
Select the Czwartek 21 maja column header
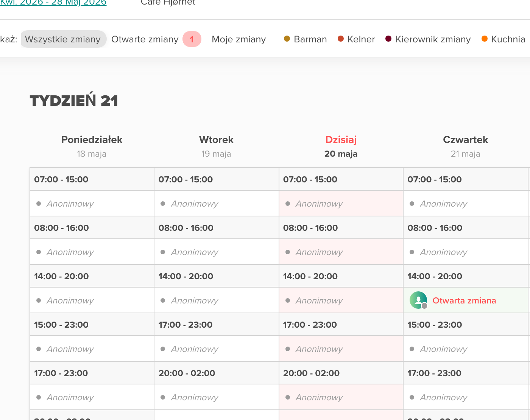pyautogui.click(x=465, y=146)
